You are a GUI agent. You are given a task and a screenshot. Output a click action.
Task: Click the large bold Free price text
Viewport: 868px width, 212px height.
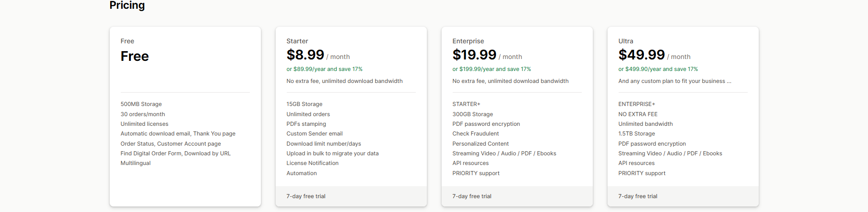click(135, 56)
